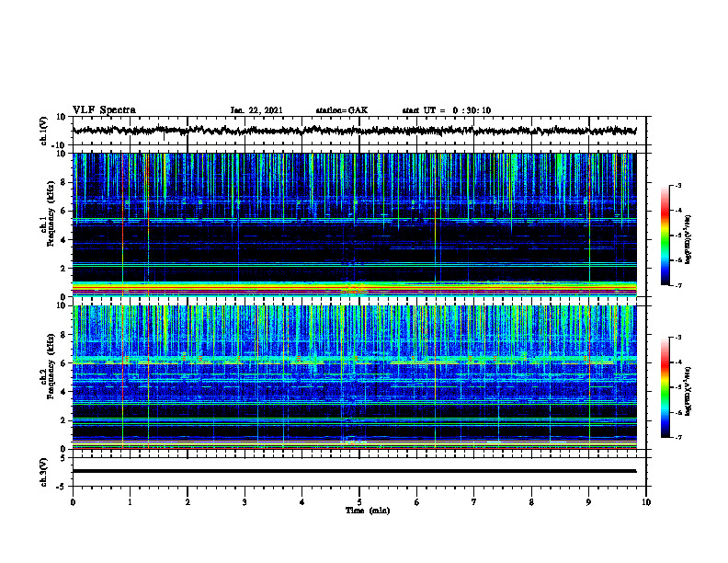Click the "5" tick on ch.3(V) axis

(x=63, y=458)
